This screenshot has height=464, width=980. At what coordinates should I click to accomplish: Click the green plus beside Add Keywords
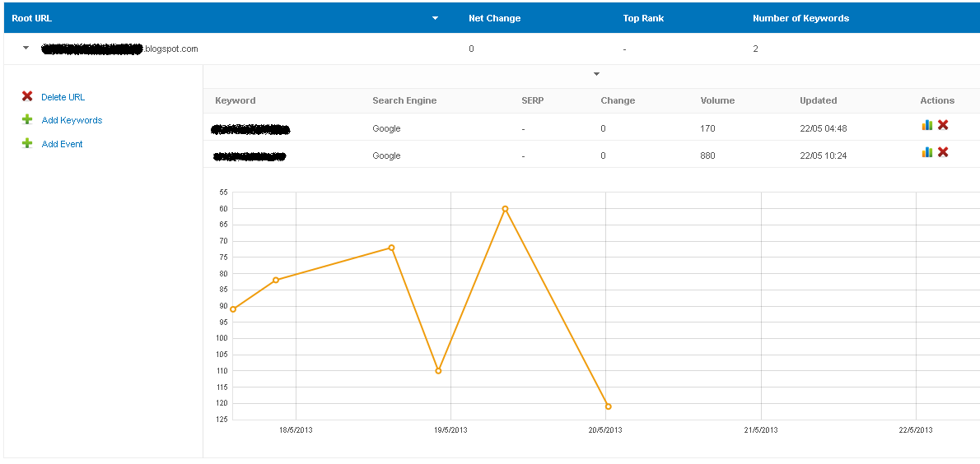coord(27,119)
